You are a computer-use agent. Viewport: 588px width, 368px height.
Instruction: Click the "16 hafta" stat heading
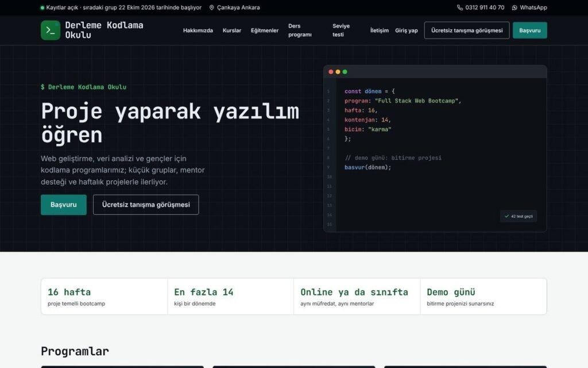coord(69,292)
